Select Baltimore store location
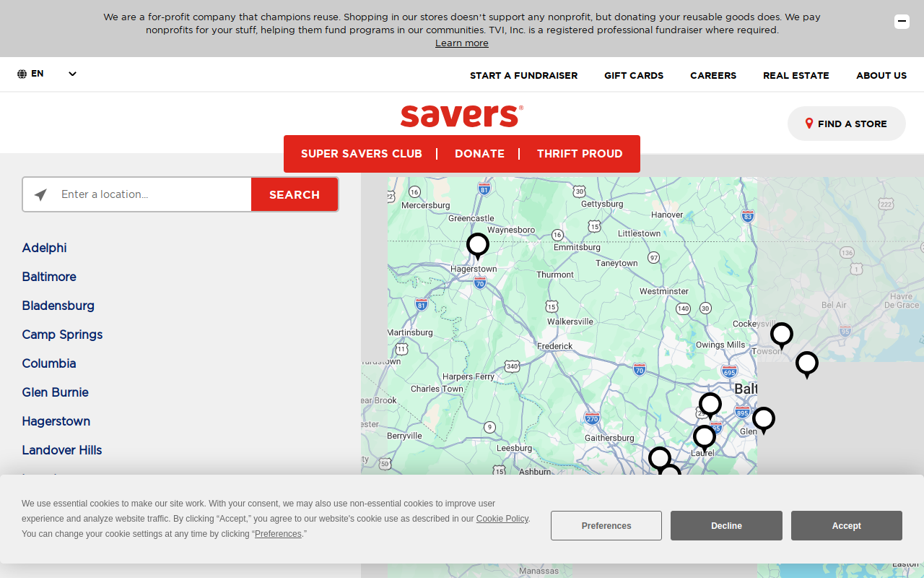Viewport: 924px width, 578px height. (49, 277)
